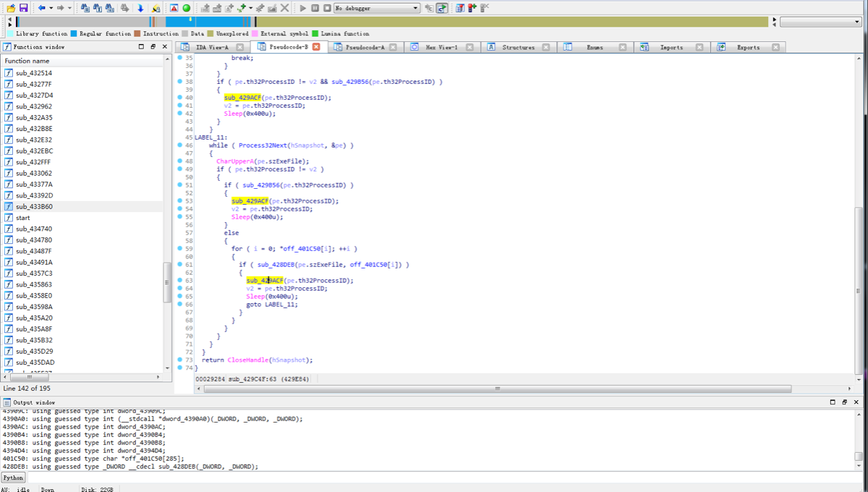The image size is (868, 492).
Task: Click sub_428DEB call on line 61
Action: coord(276,265)
